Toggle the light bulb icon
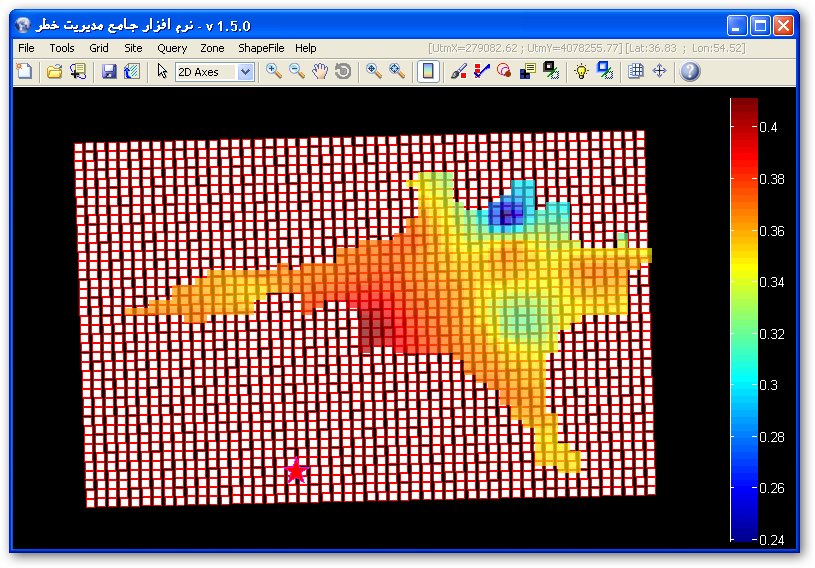This screenshot has height=568, width=815. click(581, 71)
